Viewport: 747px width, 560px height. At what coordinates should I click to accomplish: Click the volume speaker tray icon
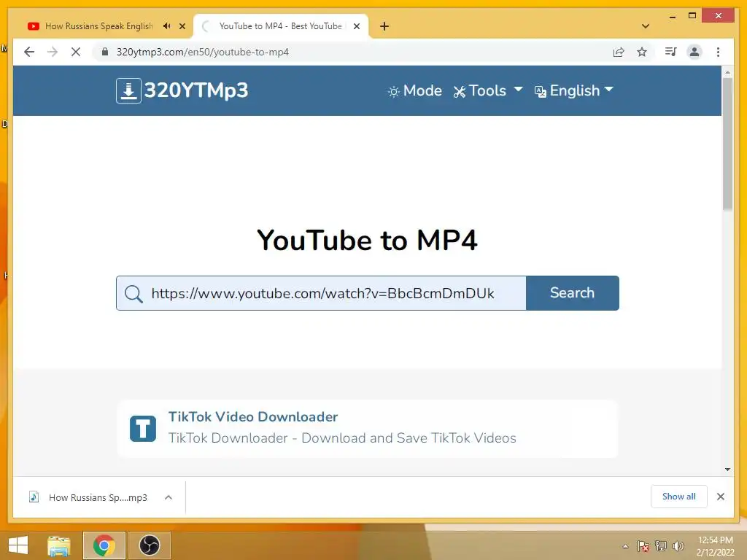[678, 546]
